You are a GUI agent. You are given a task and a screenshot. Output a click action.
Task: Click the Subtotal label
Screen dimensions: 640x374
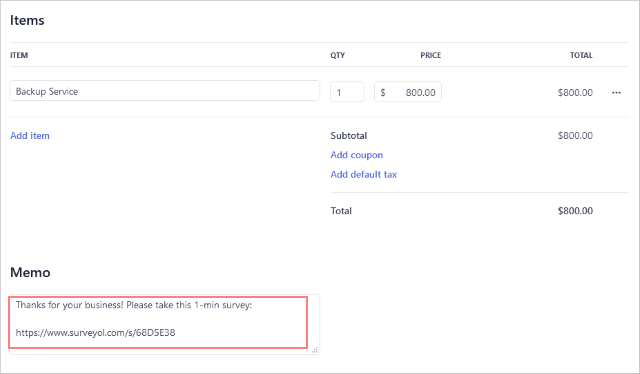click(349, 136)
